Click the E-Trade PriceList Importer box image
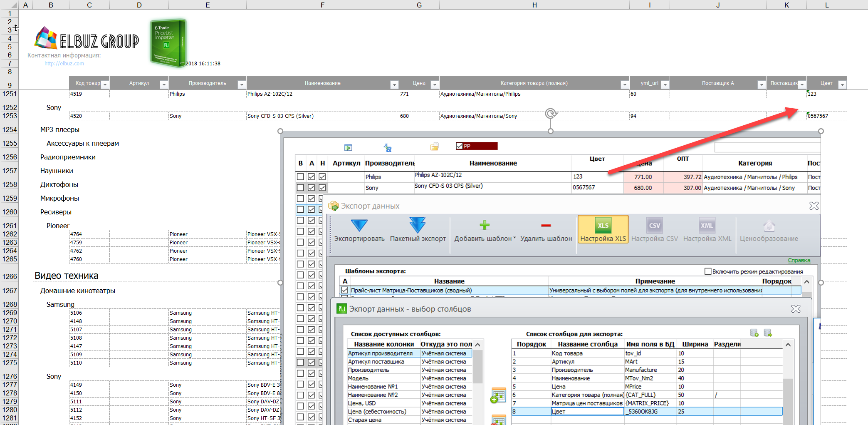868x425 pixels. 168,43
